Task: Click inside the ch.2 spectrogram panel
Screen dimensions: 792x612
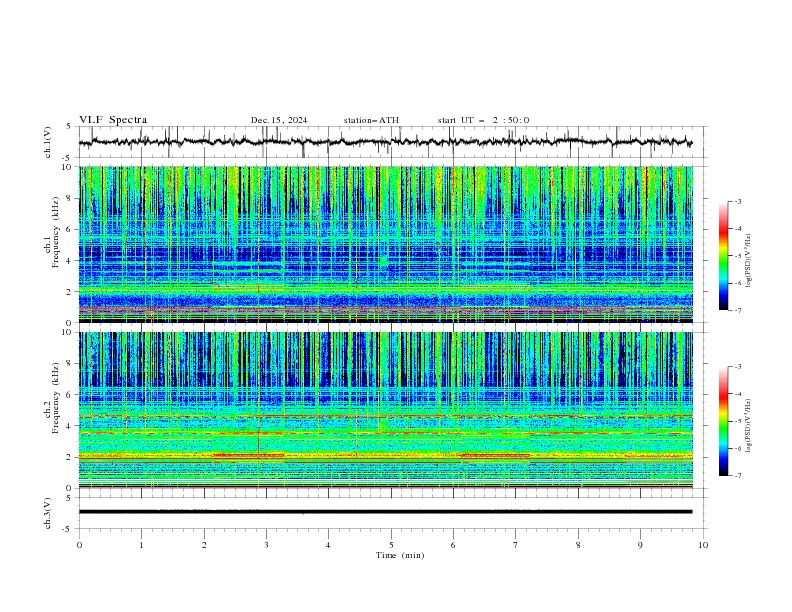Action: 386,410
